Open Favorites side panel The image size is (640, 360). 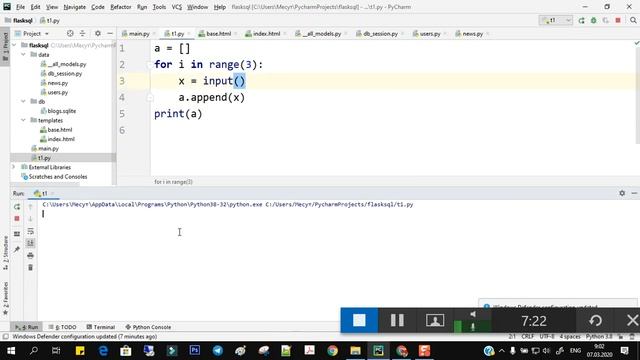click(5, 298)
